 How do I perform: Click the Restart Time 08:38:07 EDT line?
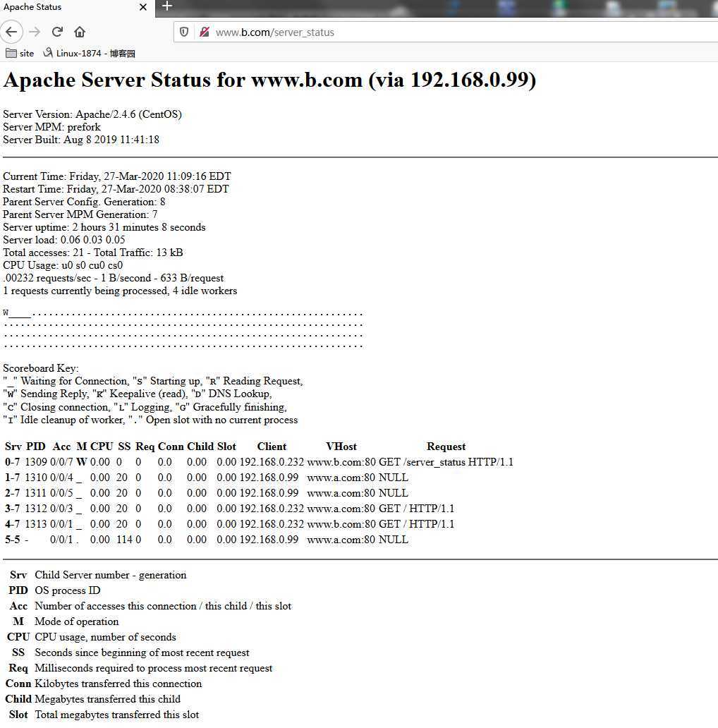tap(116, 188)
